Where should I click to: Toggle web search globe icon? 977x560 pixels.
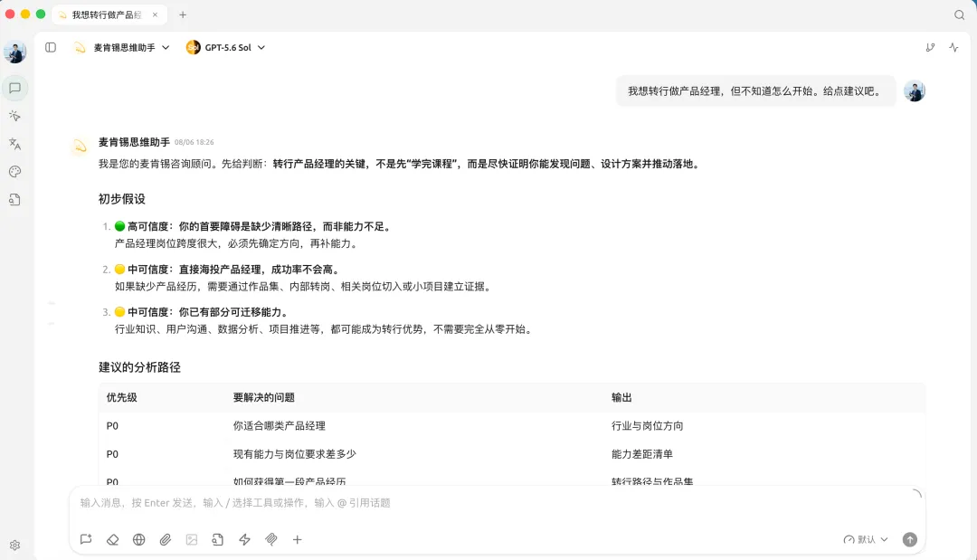(x=139, y=539)
